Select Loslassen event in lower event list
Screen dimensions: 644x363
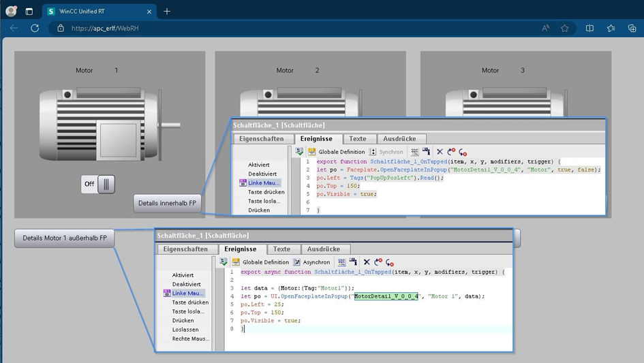[x=185, y=330]
